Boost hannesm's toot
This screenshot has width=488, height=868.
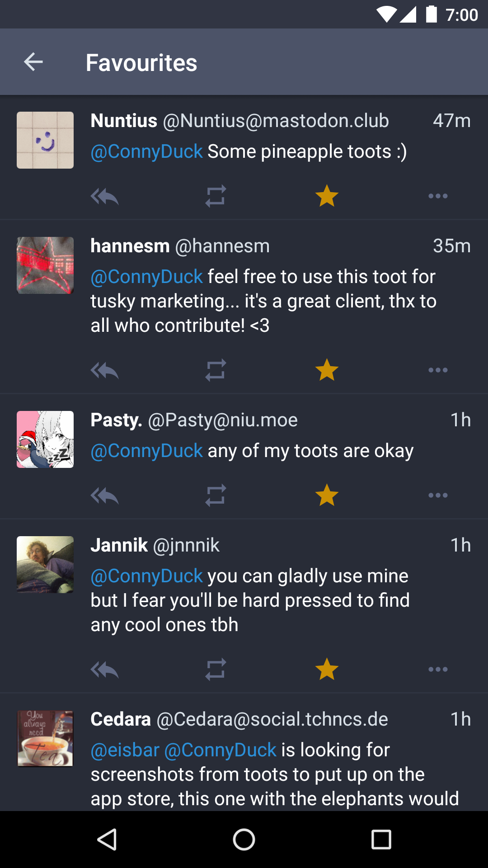pos(216,370)
